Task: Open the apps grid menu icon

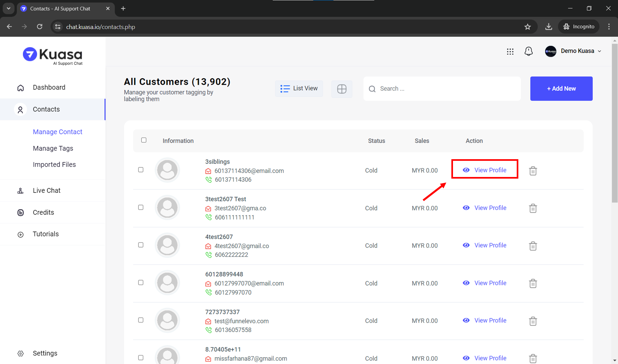Action: pyautogui.click(x=510, y=51)
